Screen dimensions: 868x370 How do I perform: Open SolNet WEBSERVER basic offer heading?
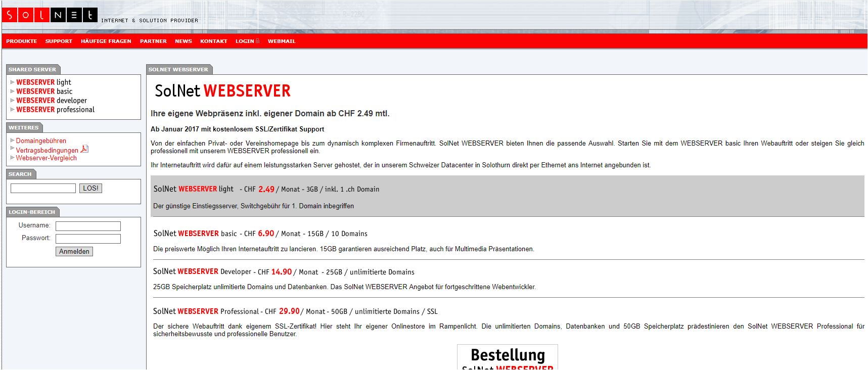(195, 234)
